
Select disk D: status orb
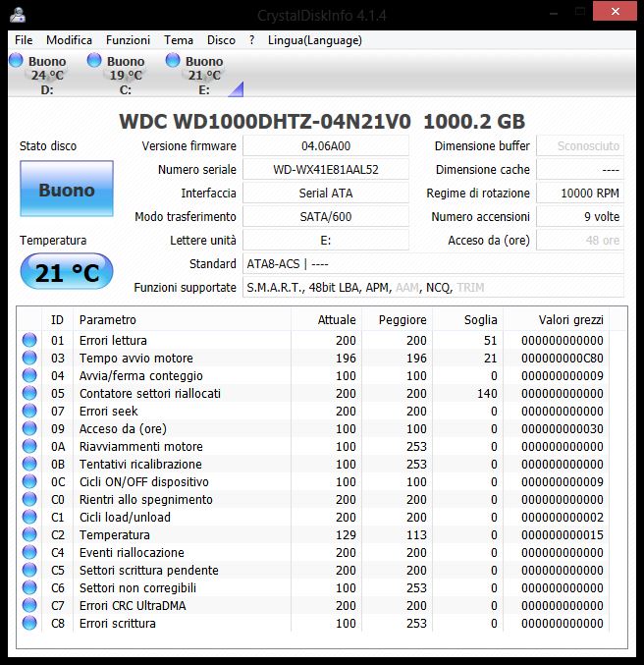coord(16,60)
